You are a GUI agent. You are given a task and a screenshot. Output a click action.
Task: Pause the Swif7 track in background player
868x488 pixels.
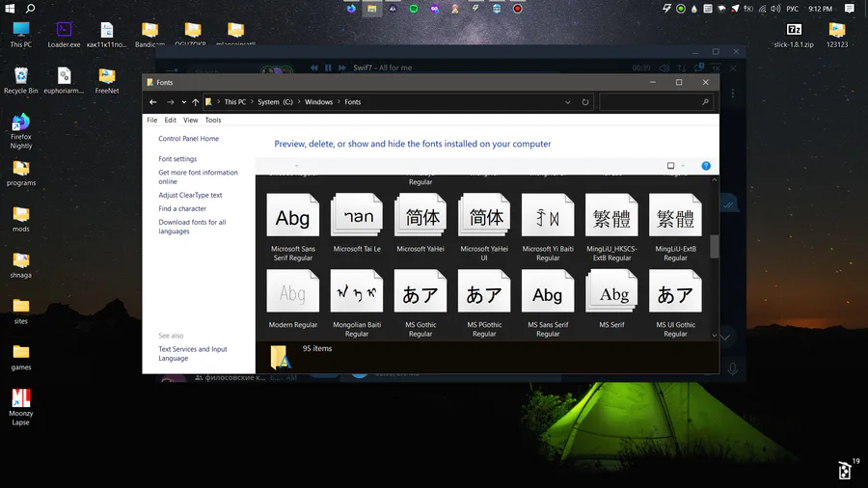[328, 68]
